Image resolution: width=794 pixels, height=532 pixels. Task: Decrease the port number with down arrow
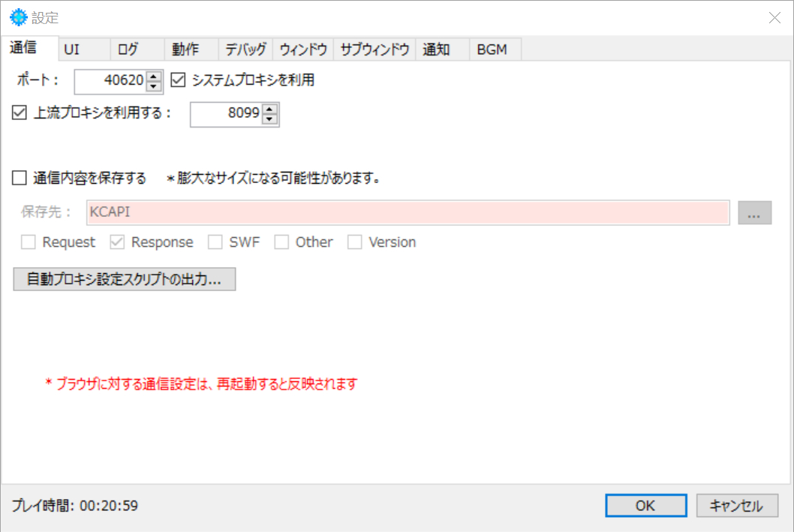click(x=153, y=86)
